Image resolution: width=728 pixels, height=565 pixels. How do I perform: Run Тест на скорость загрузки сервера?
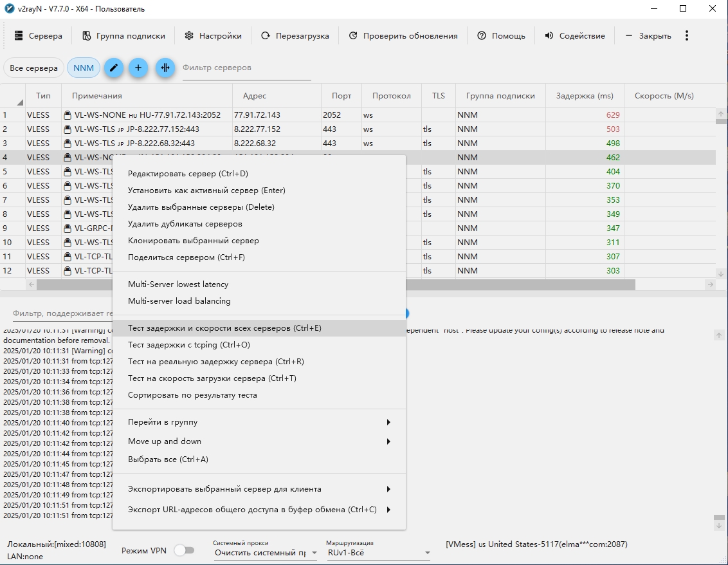[x=259, y=378]
